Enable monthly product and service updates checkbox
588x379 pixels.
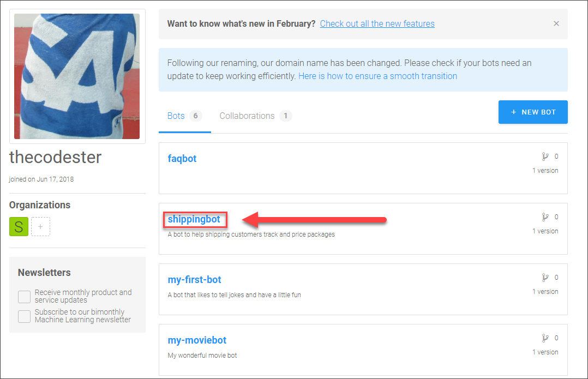(x=25, y=297)
